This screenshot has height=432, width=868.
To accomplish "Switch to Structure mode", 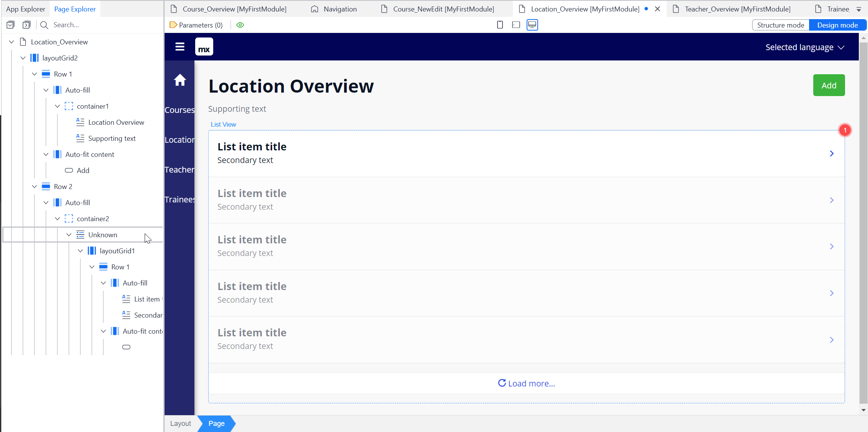I will tap(780, 25).
